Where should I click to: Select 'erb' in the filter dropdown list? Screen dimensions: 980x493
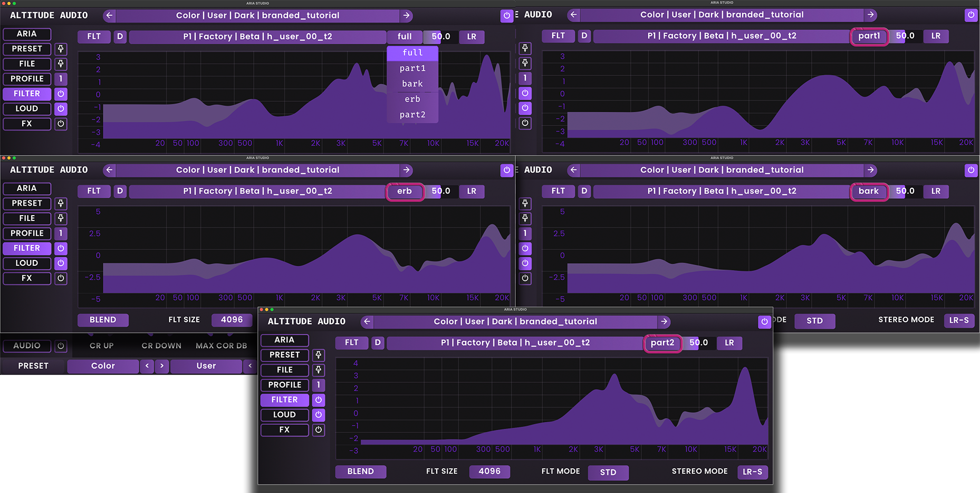412,99
